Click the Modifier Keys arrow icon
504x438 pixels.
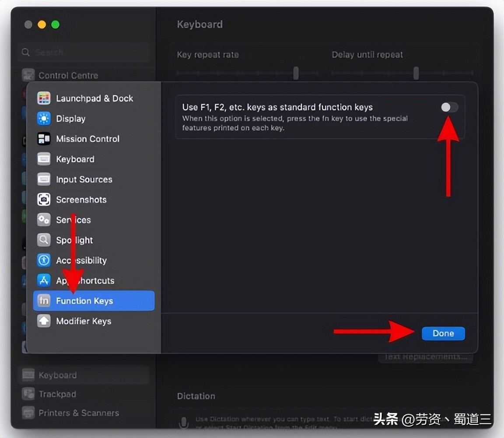click(x=44, y=321)
